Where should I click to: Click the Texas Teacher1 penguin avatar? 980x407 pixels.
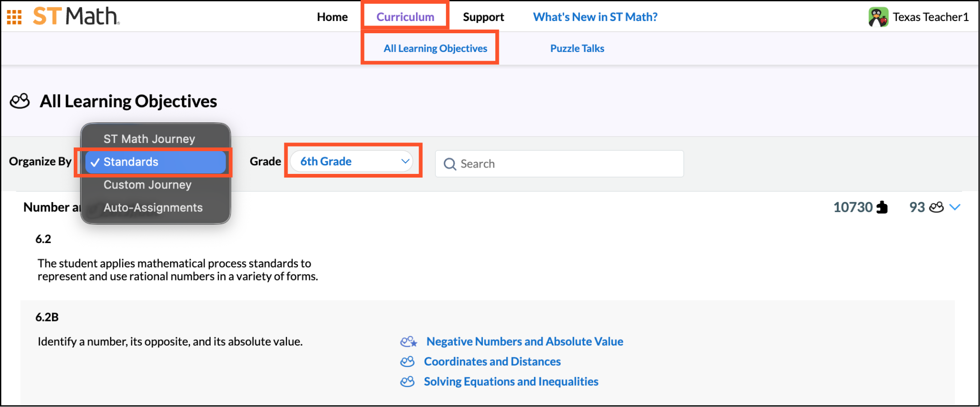click(877, 17)
